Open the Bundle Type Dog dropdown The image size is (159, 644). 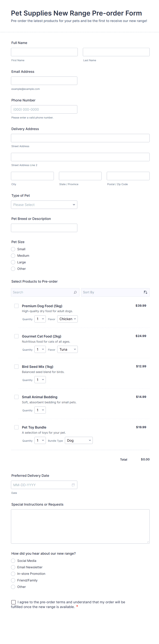click(x=79, y=440)
